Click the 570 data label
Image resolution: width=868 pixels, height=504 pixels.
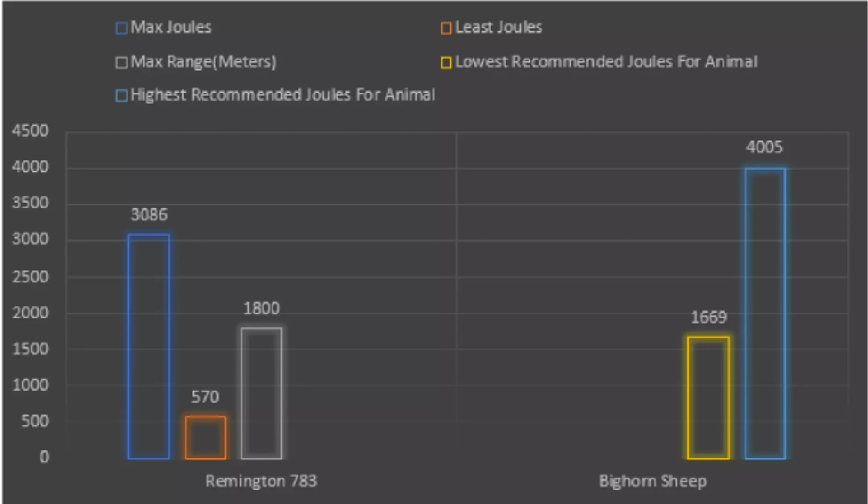pyautogui.click(x=205, y=397)
